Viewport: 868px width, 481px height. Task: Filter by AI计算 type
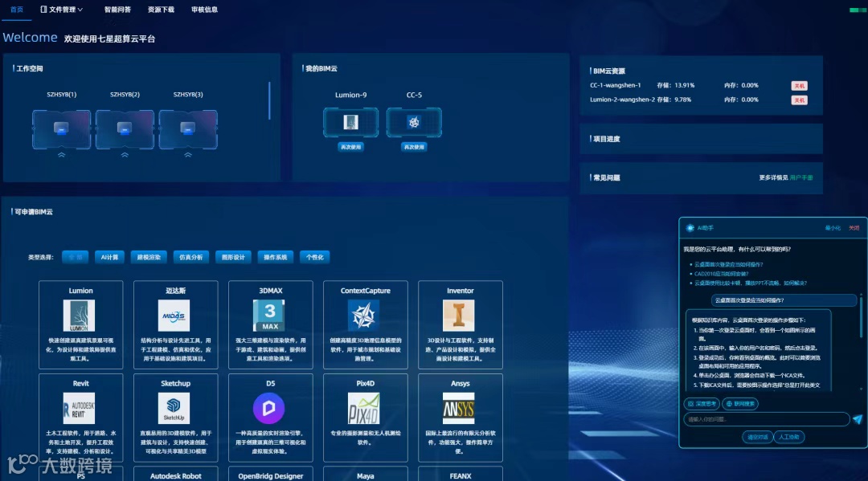[109, 257]
